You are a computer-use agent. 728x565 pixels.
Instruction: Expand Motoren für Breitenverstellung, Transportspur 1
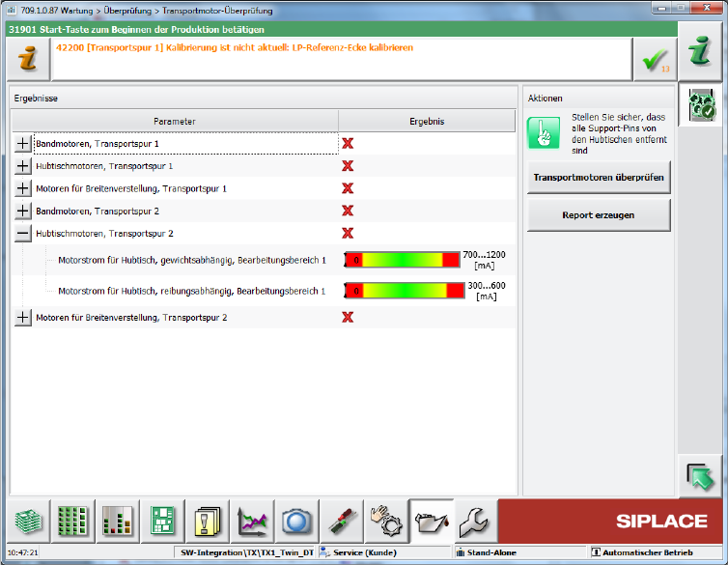(x=23, y=188)
